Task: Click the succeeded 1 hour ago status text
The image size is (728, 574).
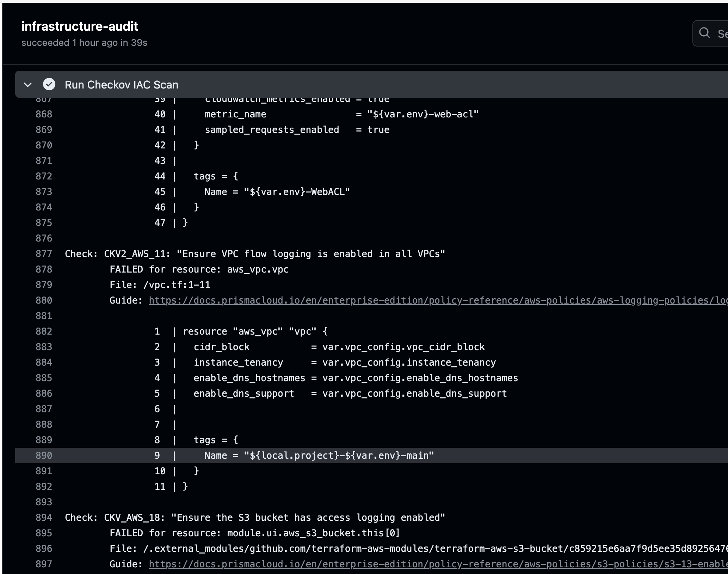Action: pyautogui.click(x=84, y=43)
